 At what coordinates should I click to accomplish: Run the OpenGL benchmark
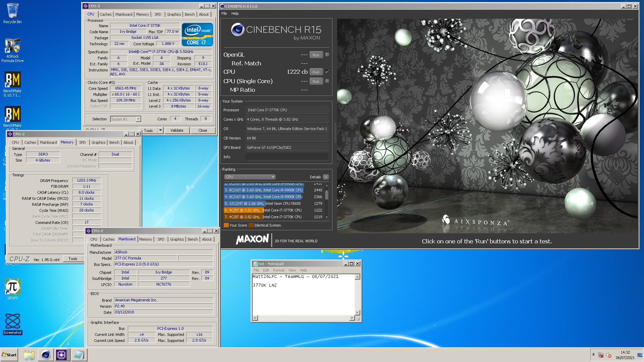316,55
